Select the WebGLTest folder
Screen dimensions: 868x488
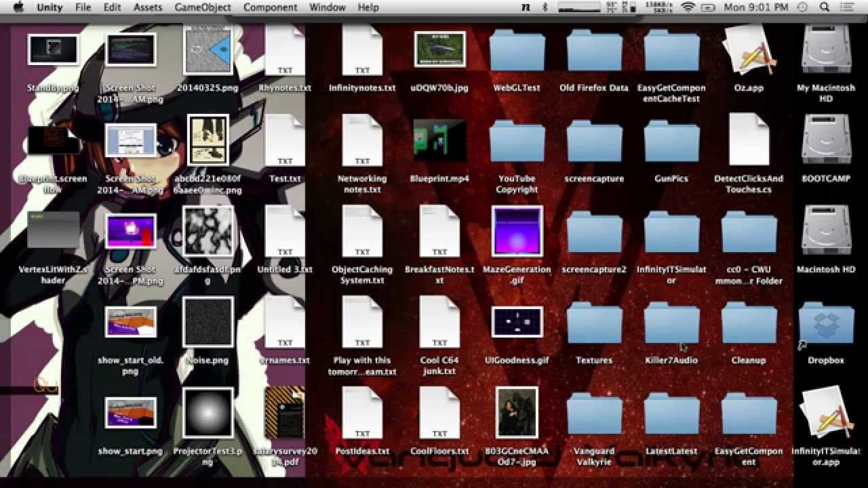(517, 50)
